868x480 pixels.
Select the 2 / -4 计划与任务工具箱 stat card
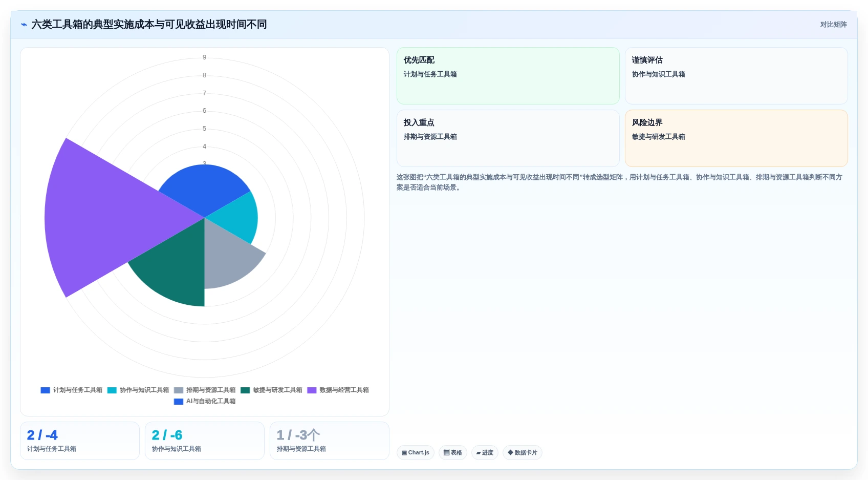[x=79, y=441]
